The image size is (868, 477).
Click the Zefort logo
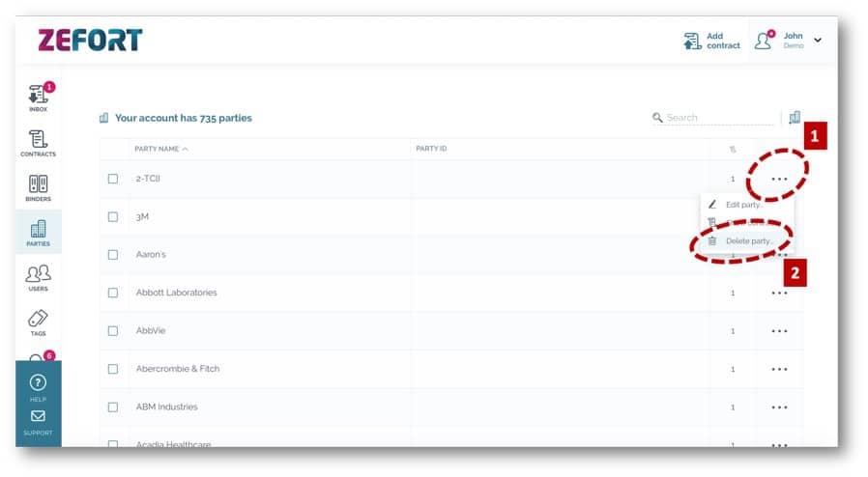pos(90,40)
